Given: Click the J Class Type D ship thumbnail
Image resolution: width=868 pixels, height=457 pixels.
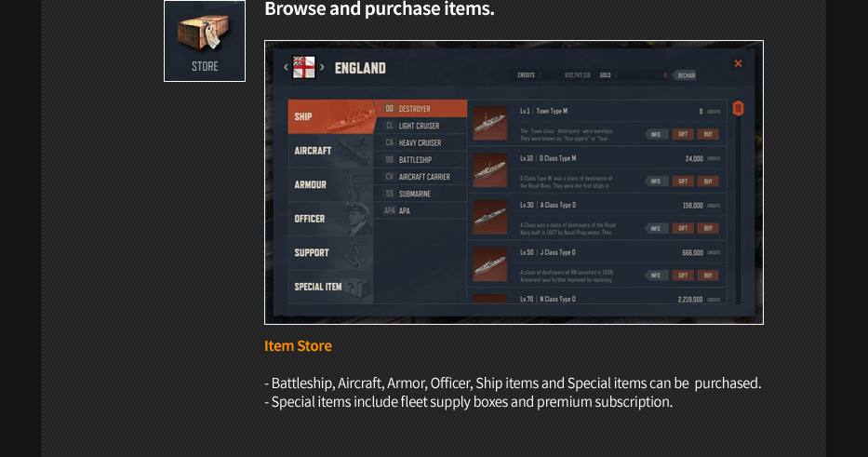Looking at the screenshot, I should click(x=489, y=263).
